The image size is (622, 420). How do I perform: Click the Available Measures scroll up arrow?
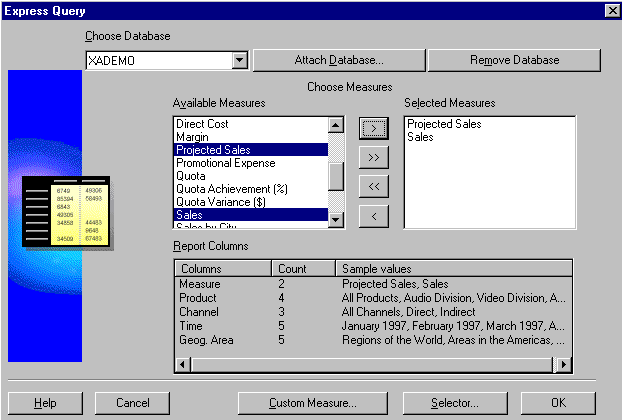pos(336,125)
